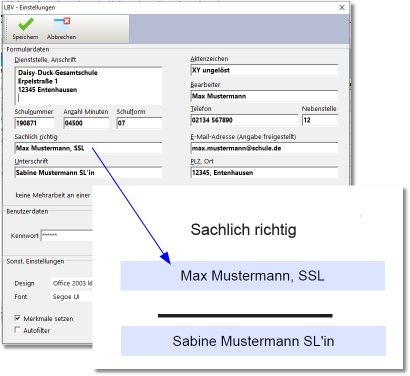Click the Schulform field containing 07
Screen dimensions: 410x376
click(139, 123)
